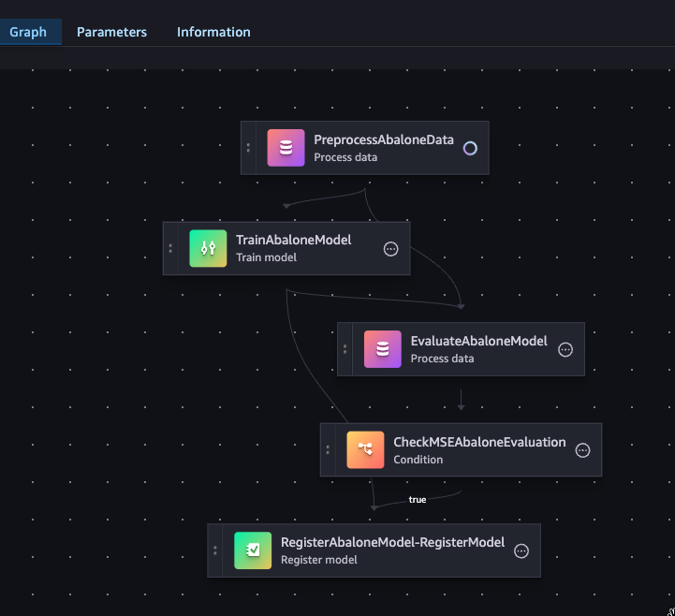Select the TrainAbaloneModel node title
Viewport: 675px width, 616px height.
point(294,240)
